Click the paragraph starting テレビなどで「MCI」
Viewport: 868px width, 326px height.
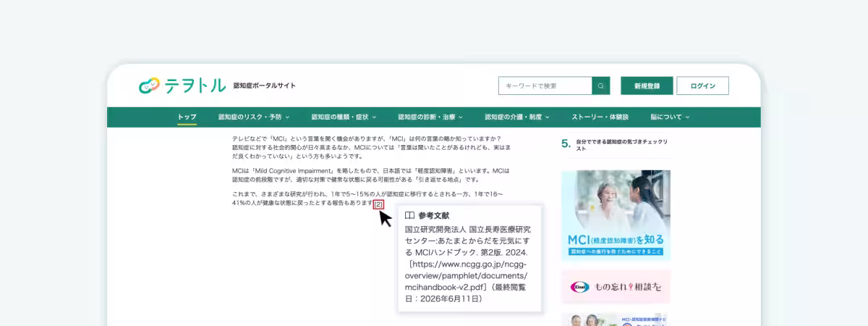pyautogui.click(x=372, y=147)
